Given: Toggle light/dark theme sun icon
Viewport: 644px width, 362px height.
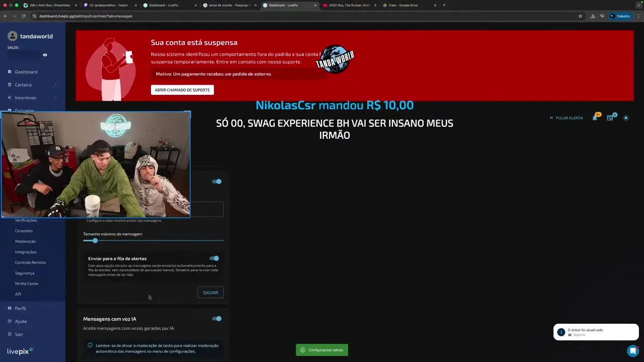Looking at the screenshot, I should click(626, 118).
